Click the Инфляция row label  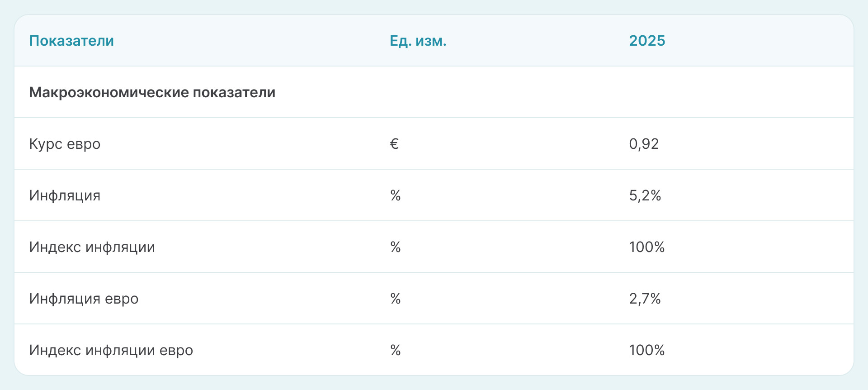pyautogui.click(x=65, y=195)
